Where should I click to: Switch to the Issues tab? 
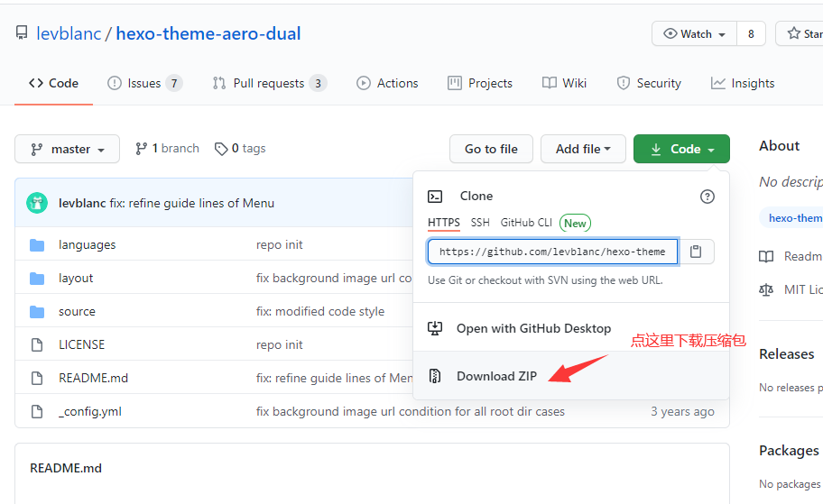144,83
